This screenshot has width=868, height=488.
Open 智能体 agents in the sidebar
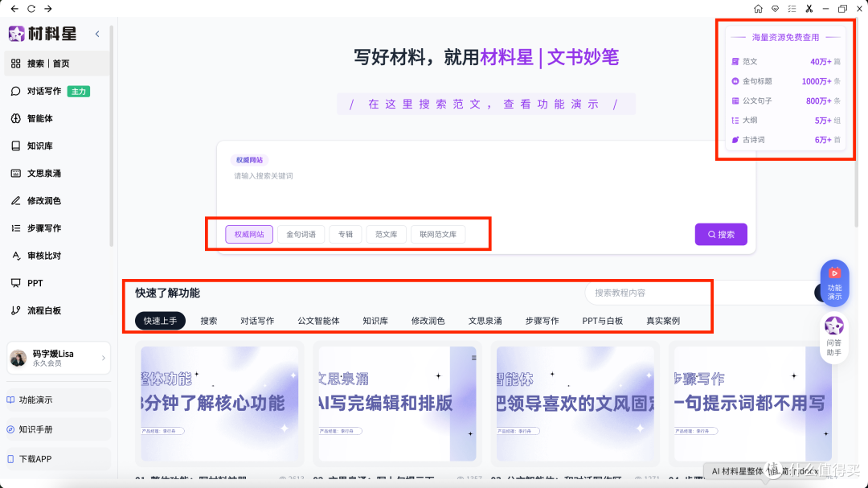pyautogui.click(x=56, y=118)
